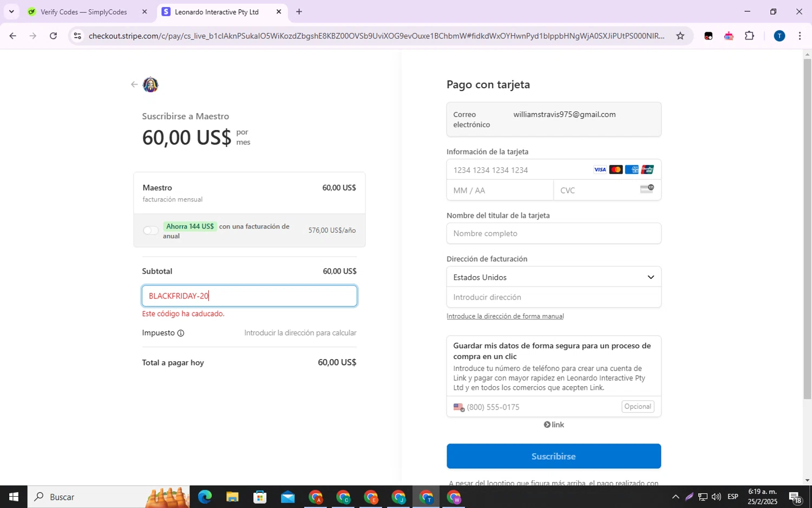Image resolution: width=812 pixels, height=508 pixels.
Task: Bookmark this page with the star icon
Action: (680, 36)
